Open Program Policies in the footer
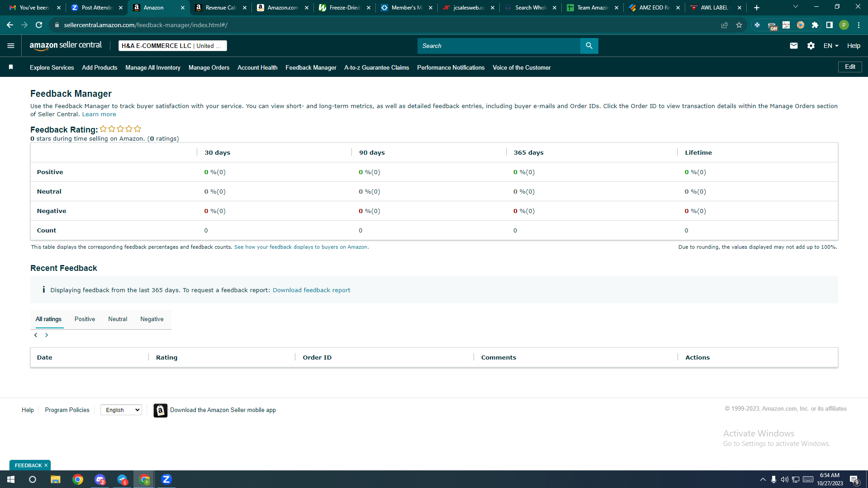Viewport: 868px width, 488px height. (67, 410)
